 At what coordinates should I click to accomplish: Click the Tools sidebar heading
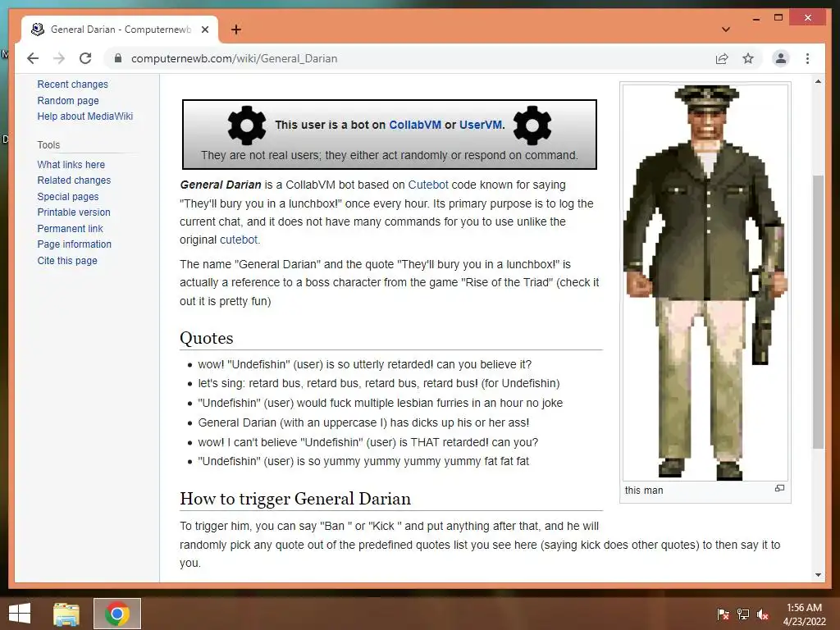(48, 144)
